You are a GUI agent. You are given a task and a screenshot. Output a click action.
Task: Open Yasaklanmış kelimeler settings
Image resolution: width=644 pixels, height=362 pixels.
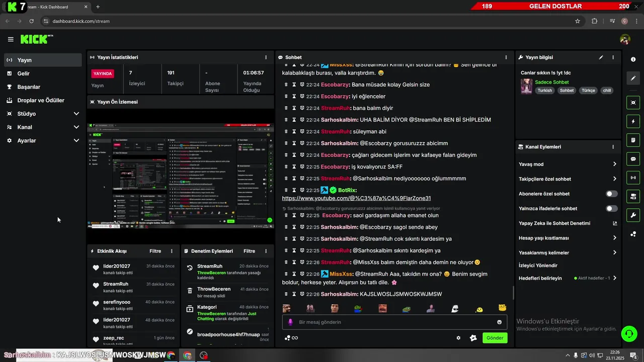[568, 252]
